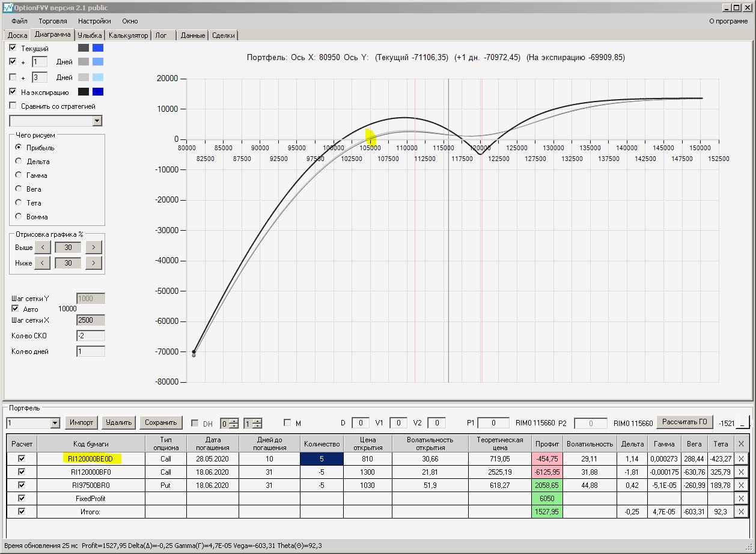Delete the RI97500BR0 row with its X button
The image size is (756, 554).
tap(741, 485)
